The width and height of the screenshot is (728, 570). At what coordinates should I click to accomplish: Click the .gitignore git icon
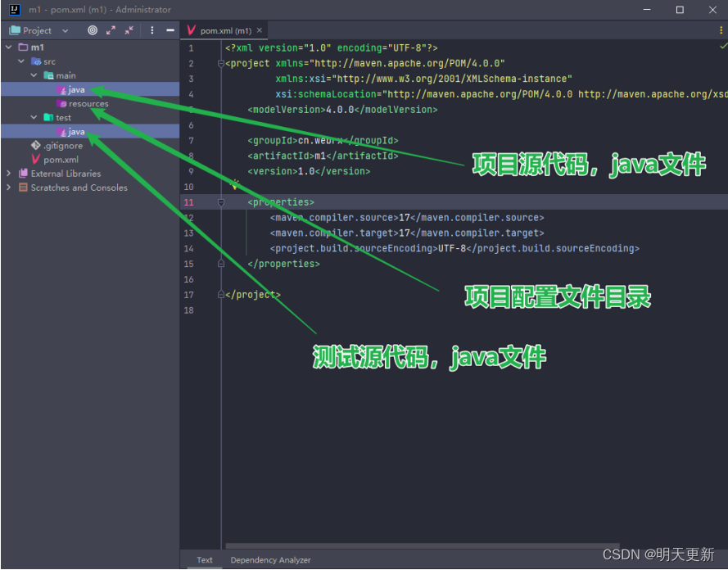(x=36, y=145)
